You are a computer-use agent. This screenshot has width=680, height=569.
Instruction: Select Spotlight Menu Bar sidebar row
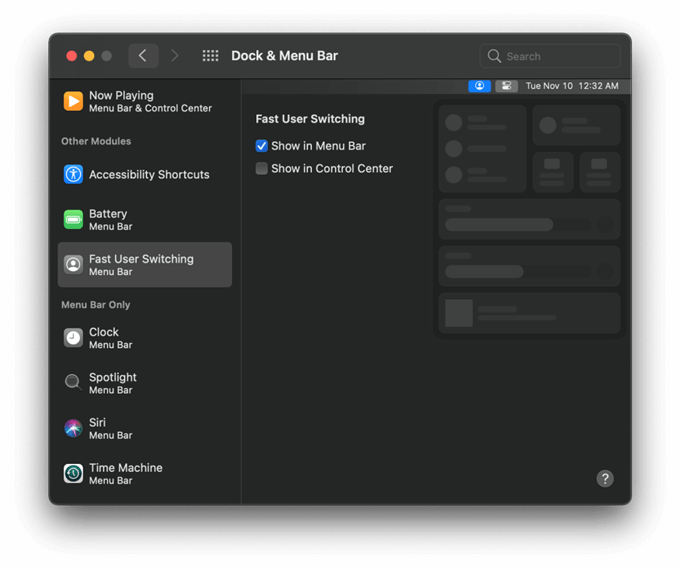[145, 383]
